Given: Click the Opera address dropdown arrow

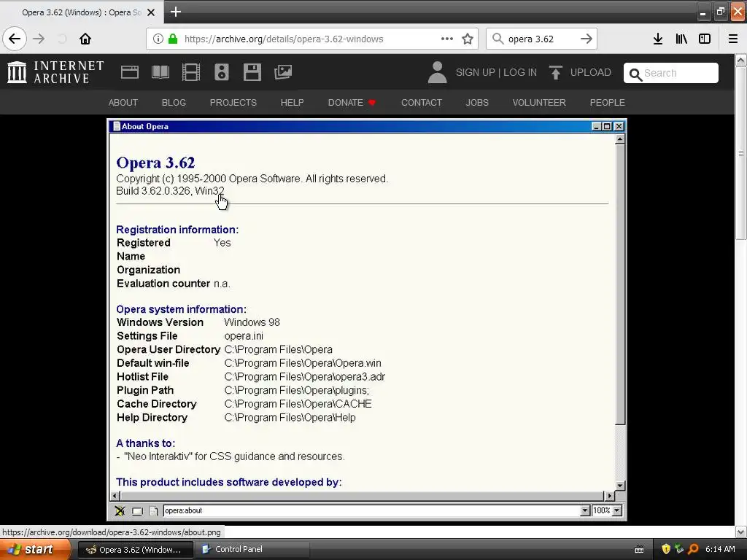Looking at the screenshot, I should tap(586, 510).
